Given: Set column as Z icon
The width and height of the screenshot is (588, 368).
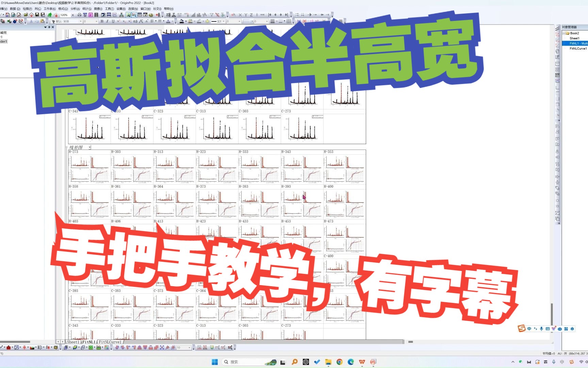Looking at the screenshot, I should [251, 15].
